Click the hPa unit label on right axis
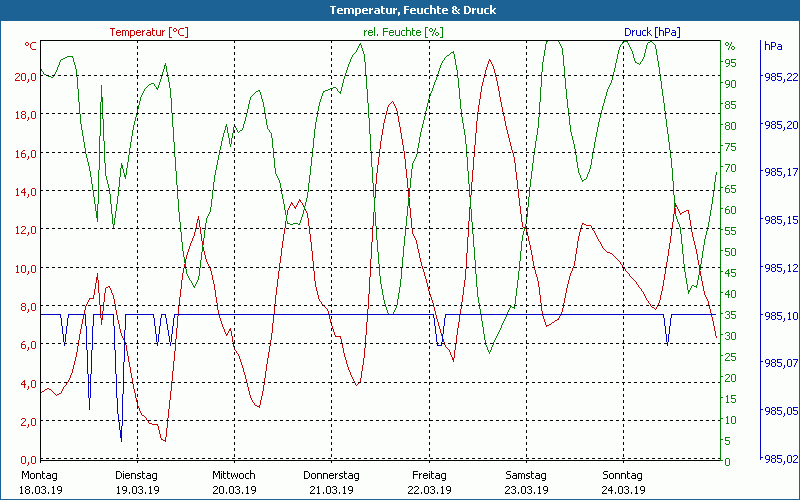The image size is (800, 500). (x=773, y=46)
